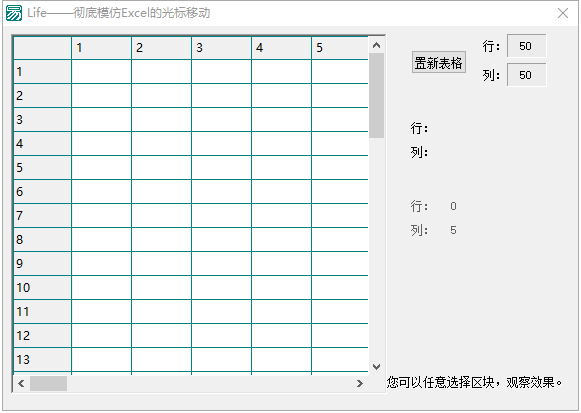This screenshot has width=581, height=413.
Task: Click the cell at row 4, column 2
Action: (x=161, y=144)
